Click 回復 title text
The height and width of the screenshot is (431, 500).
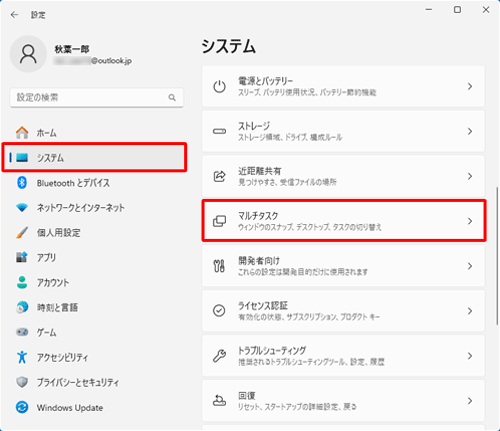click(x=247, y=395)
